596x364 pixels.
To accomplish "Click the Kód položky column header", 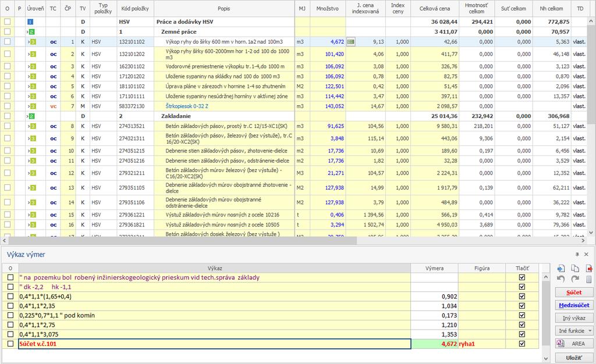I will pos(135,8).
